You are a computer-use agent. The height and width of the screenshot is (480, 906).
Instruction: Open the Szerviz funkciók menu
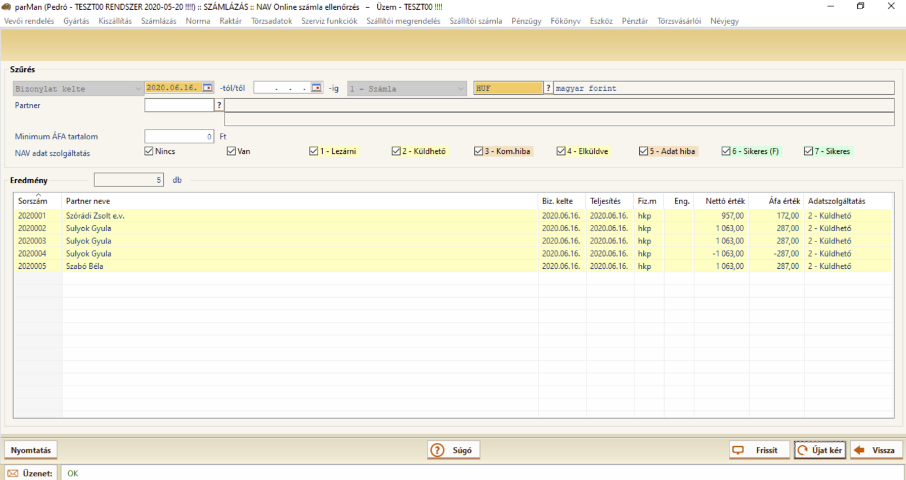click(329, 21)
